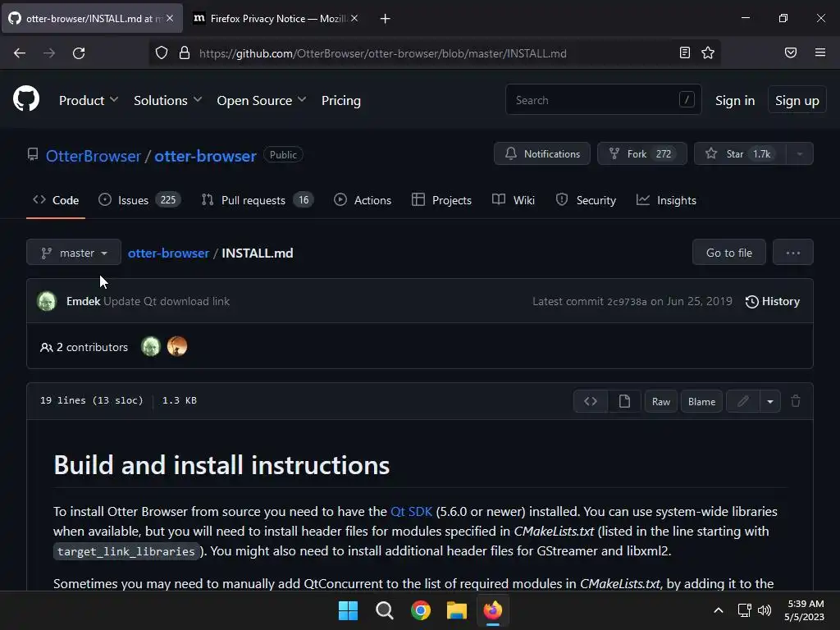This screenshot has height=630, width=840.
Task: Expand the Product menu
Action: click(89, 100)
